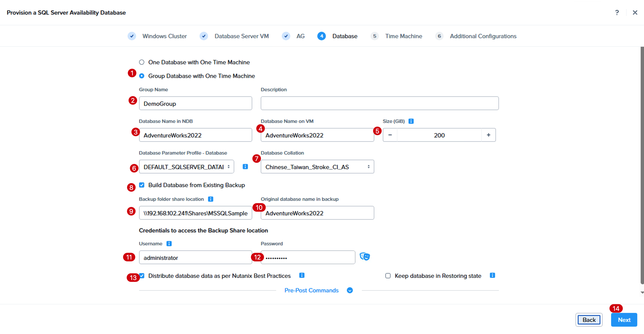Image resolution: width=644 pixels, height=334 pixels.
Task: Reveal password with the mask icon
Action: pos(365,256)
